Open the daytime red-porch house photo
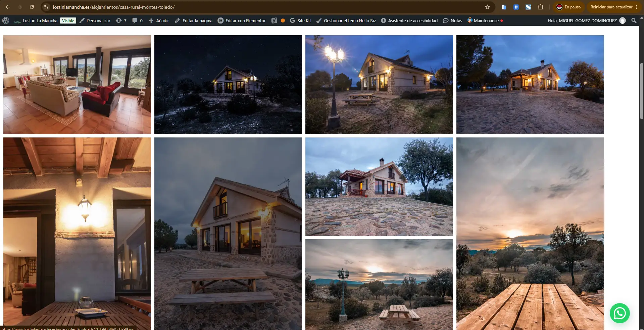644x330 pixels. click(379, 187)
